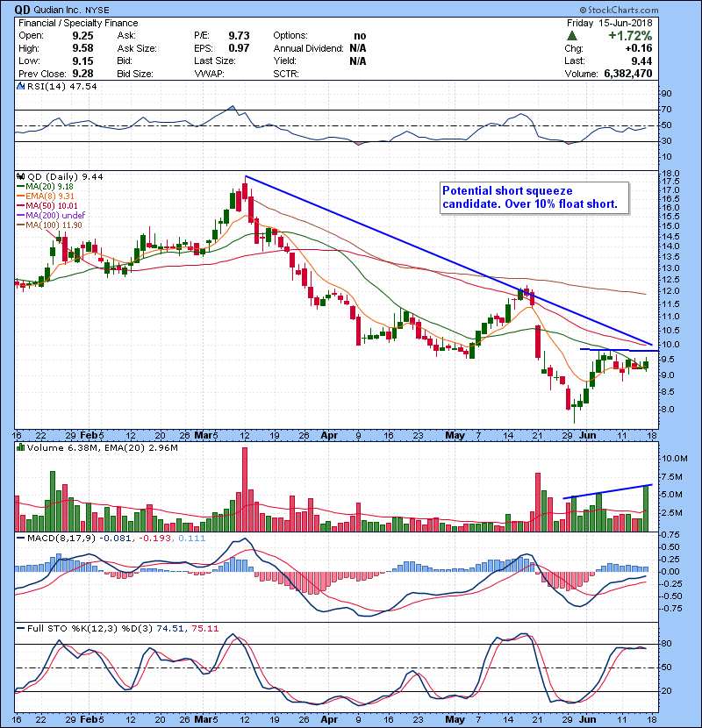
Task: Select the Annual Dividend N/A value
Action: point(358,48)
